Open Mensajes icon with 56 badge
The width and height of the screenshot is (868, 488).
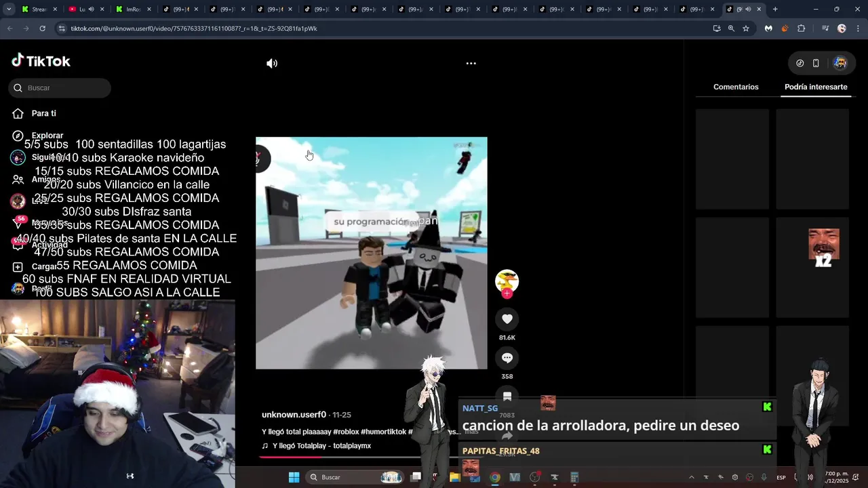coord(18,223)
